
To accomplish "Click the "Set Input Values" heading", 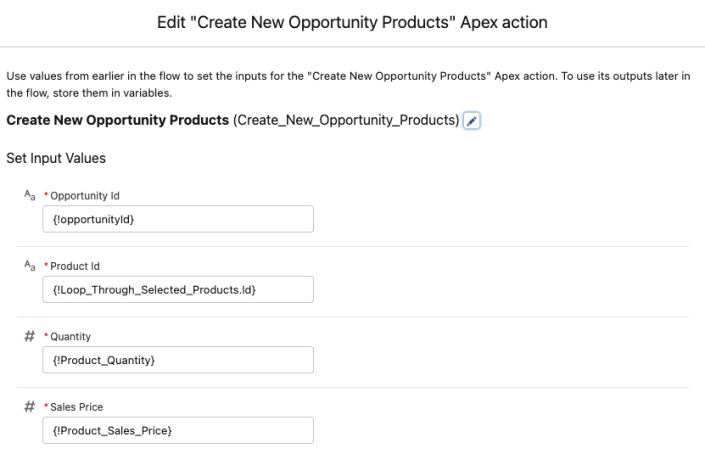I will pyautogui.click(x=54, y=158).
